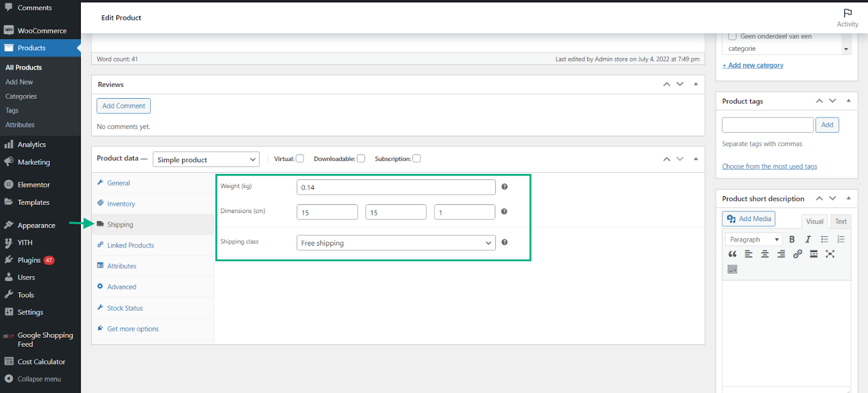Enable the Virtual checkbox
This screenshot has height=393, width=868.
(x=300, y=158)
